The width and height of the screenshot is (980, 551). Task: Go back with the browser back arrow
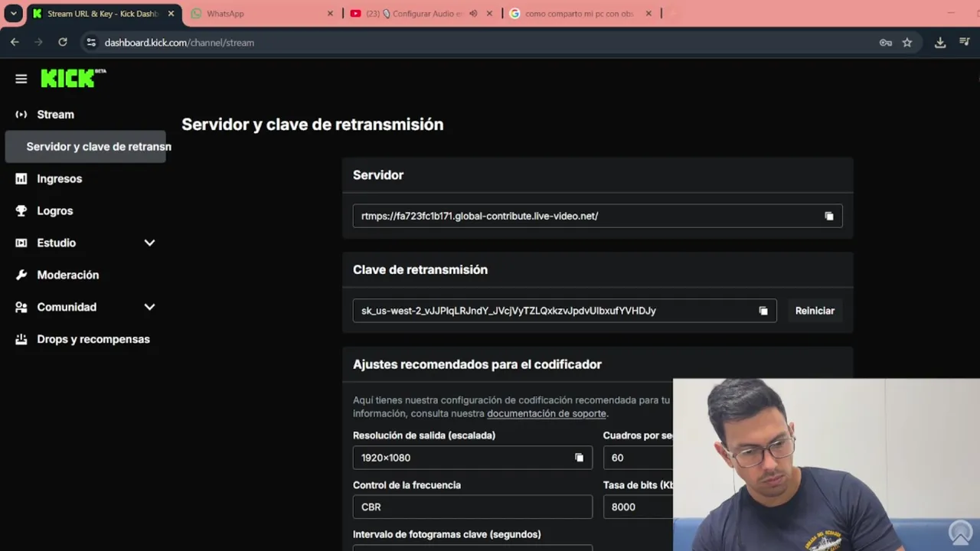[15, 42]
